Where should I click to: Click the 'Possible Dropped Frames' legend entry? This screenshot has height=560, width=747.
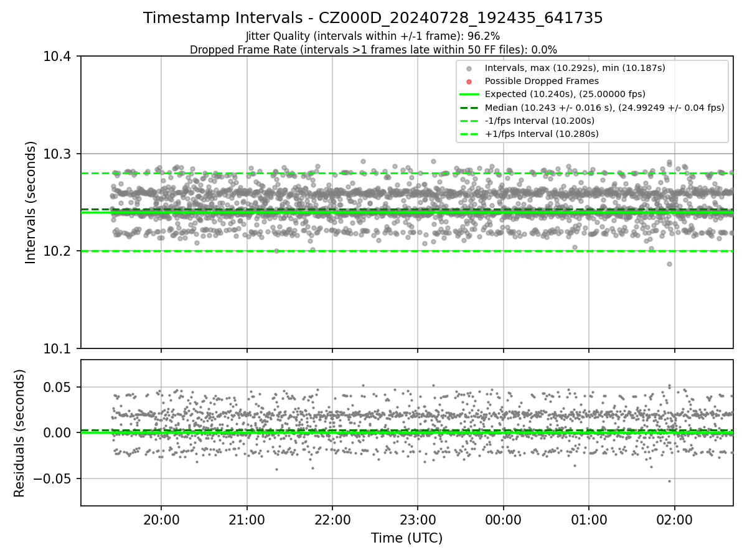click(542, 81)
